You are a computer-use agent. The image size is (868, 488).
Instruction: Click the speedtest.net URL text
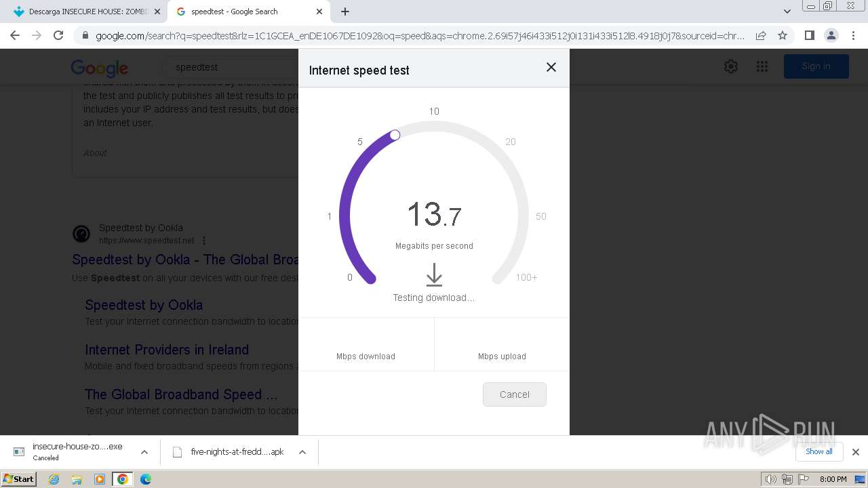(146, 241)
